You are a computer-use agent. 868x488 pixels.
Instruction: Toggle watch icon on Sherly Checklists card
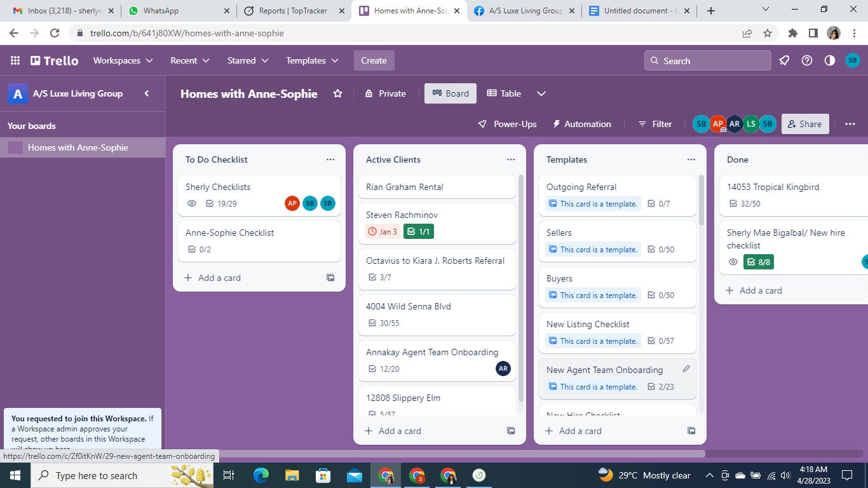click(192, 203)
